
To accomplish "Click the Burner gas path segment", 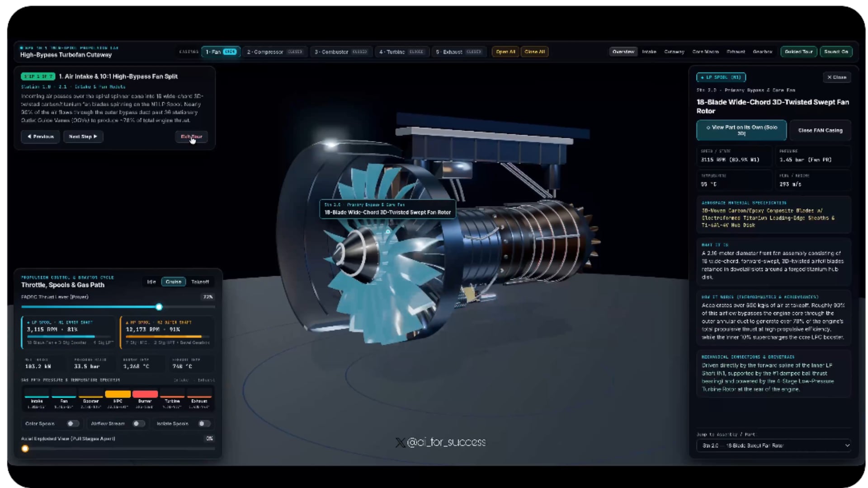I will click(x=145, y=399).
